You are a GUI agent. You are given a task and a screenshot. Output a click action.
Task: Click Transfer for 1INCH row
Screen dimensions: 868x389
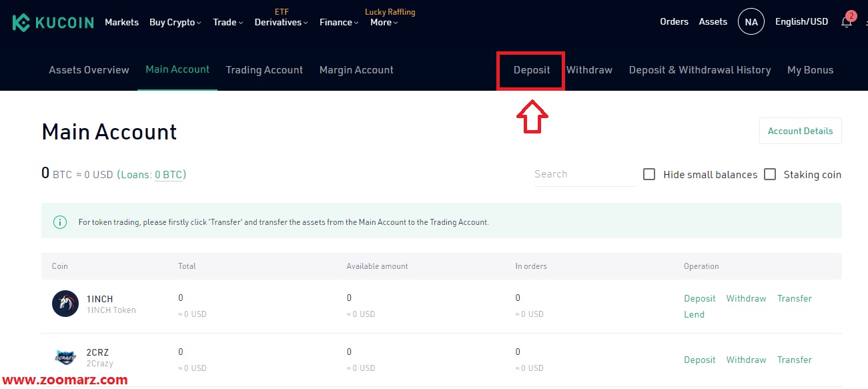[x=794, y=298]
